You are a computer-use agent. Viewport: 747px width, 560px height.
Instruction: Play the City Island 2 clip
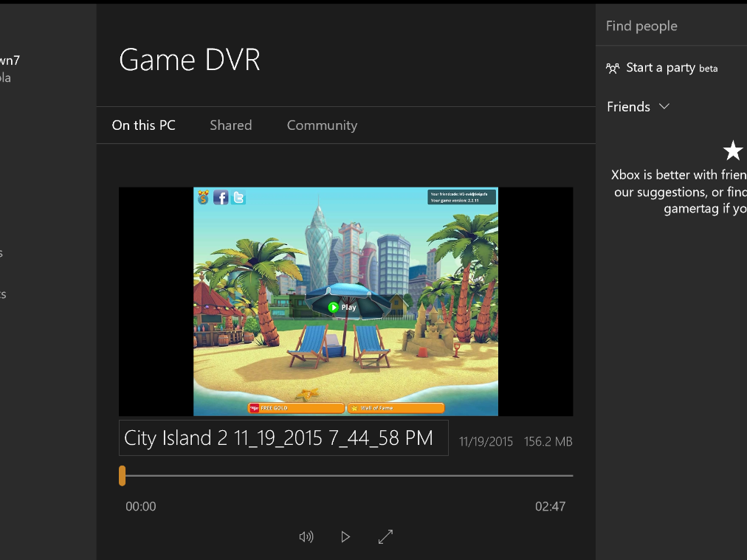tap(345, 536)
